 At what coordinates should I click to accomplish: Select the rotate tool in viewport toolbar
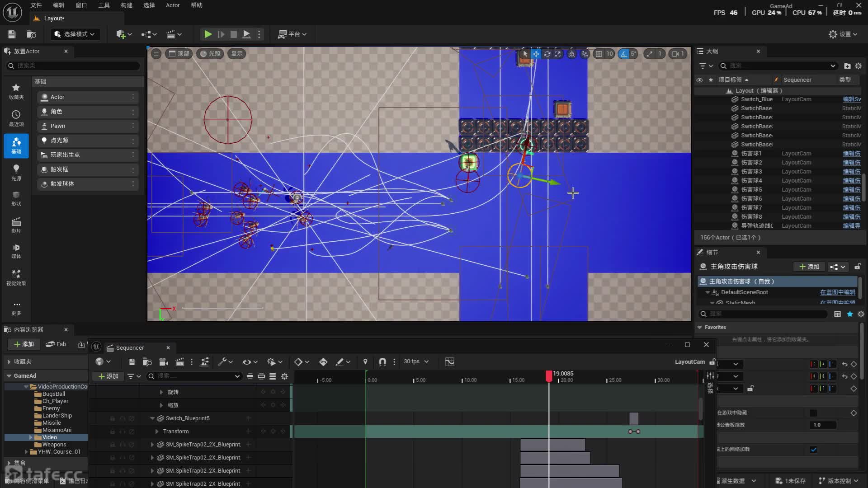pyautogui.click(x=547, y=54)
